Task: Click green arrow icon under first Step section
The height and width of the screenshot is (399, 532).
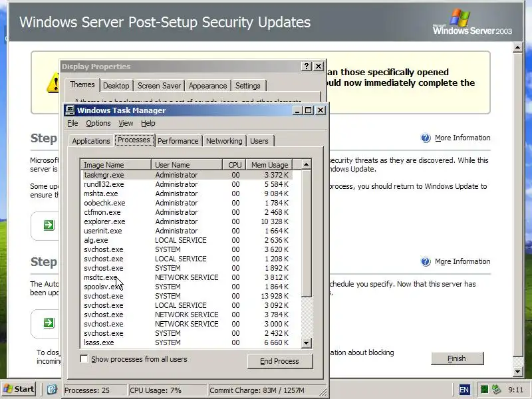Action: (49, 225)
